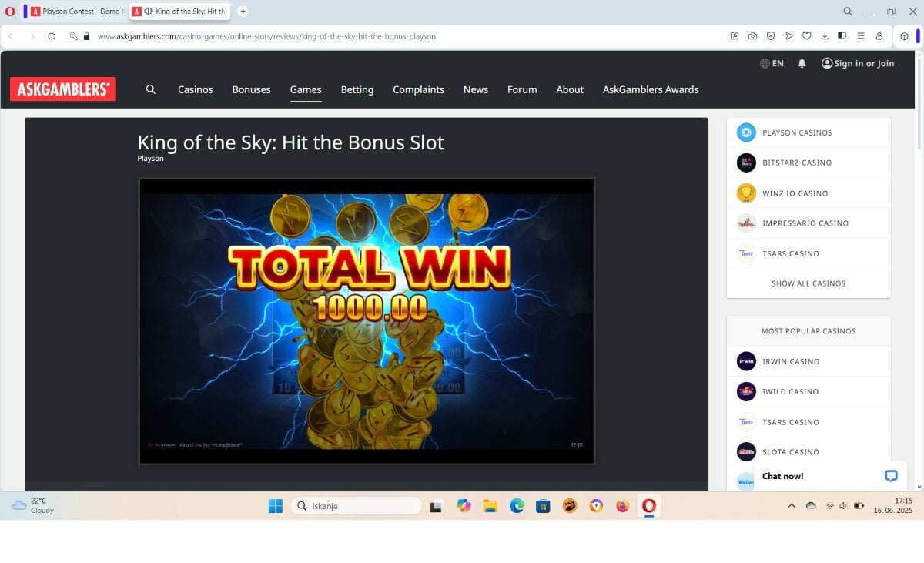The width and height of the screenshot is (924, 563).
Task: View site security padlock info
Action: (86, 36)
